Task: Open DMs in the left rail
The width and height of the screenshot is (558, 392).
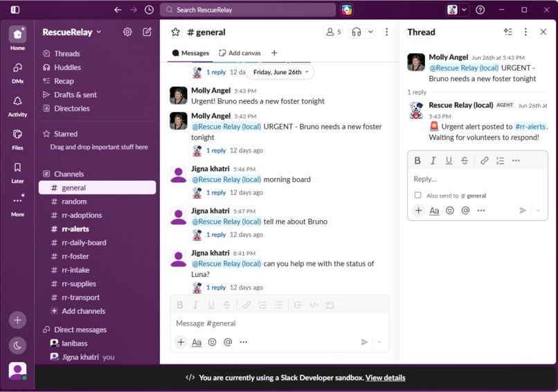Action: click(x=17, y=73)
